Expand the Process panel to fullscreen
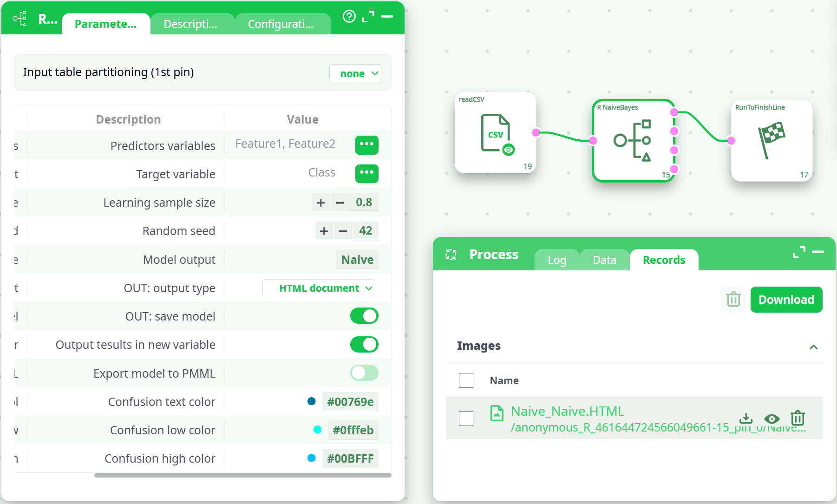This screenshot has width=837, height=504. [x=799, y=252]
